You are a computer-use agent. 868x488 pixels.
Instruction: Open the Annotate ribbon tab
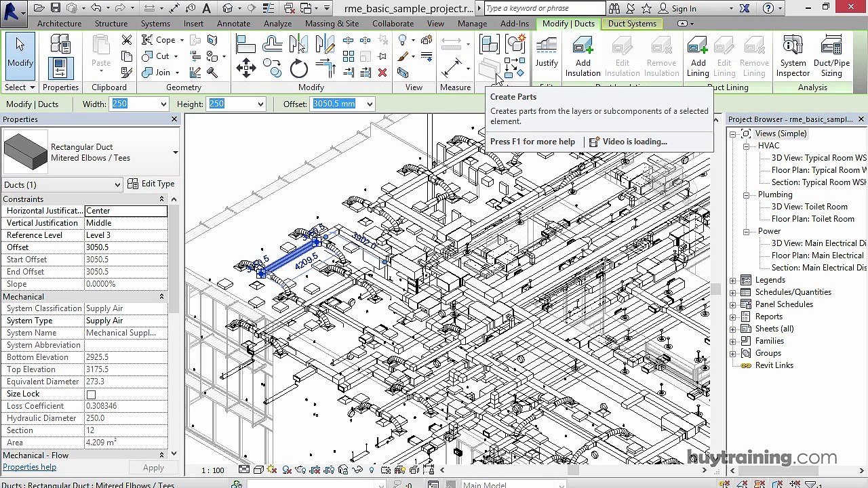(233, 24)
